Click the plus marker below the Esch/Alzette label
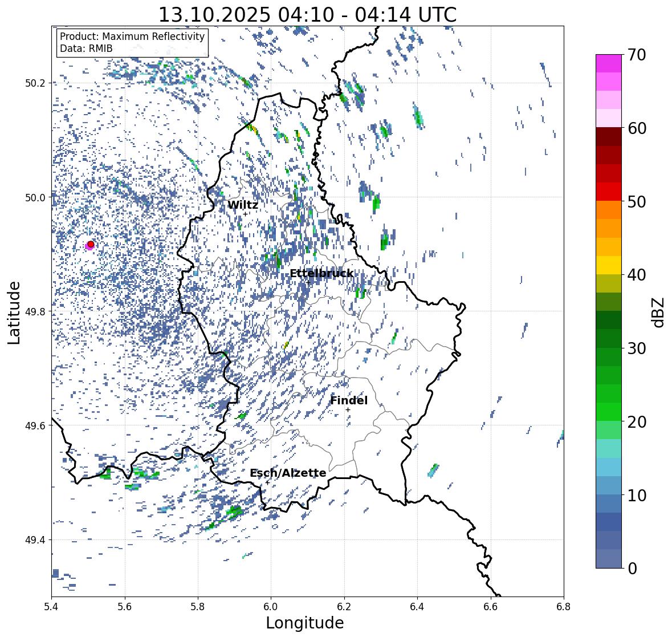The width and height of the screenshot is (672, 637). point(267,482)
